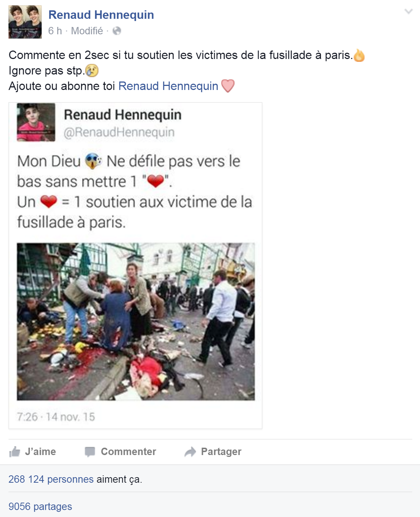Click the pink heart emoji in the post text

click(228, 86)
